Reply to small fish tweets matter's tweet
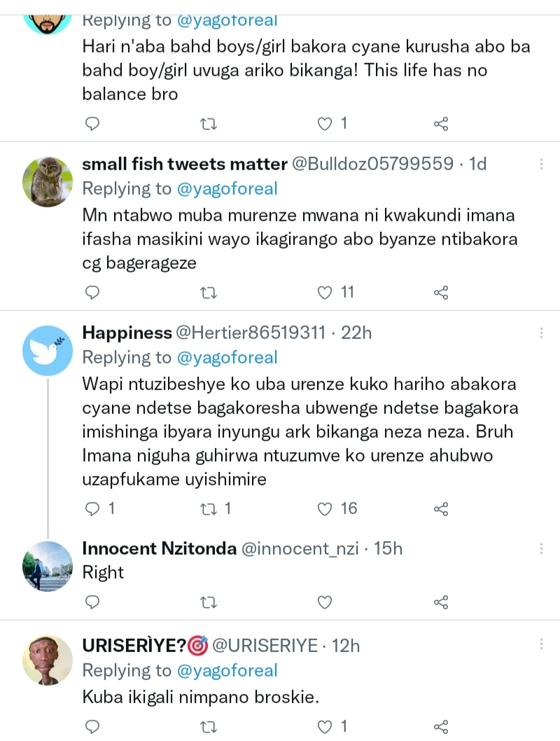This screenshot has width=560, height=741. [x=92, y=293]
